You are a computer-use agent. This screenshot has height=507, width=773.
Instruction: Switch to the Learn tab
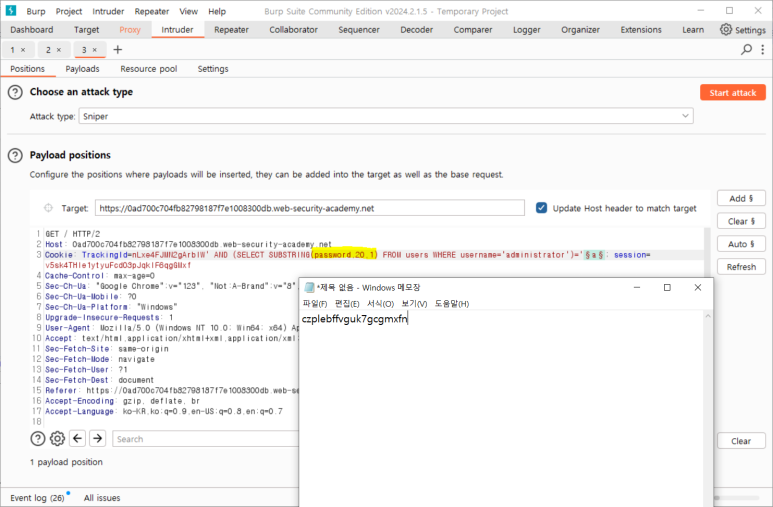(693, 30)
